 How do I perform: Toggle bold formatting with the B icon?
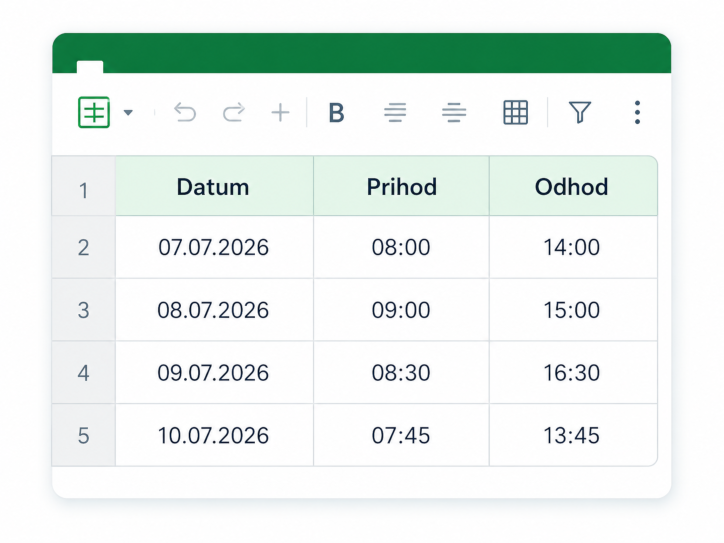(x=336, y=113)
